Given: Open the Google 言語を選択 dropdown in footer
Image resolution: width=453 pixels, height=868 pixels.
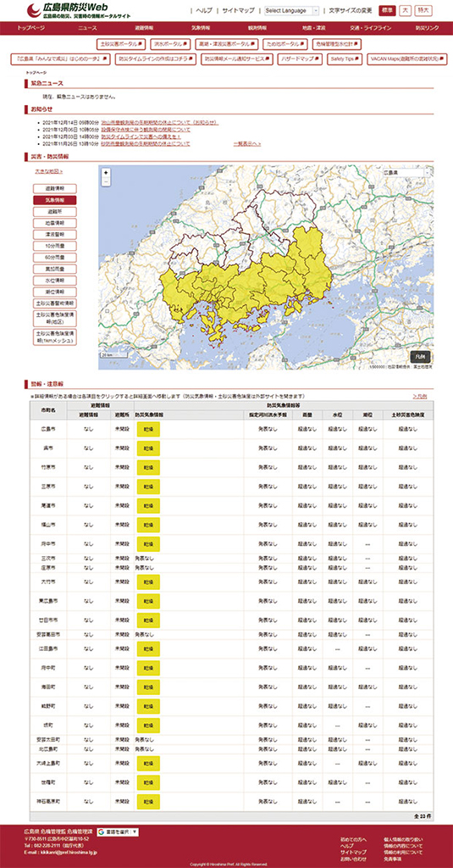Looking at the screenshot, I should 118,832.
